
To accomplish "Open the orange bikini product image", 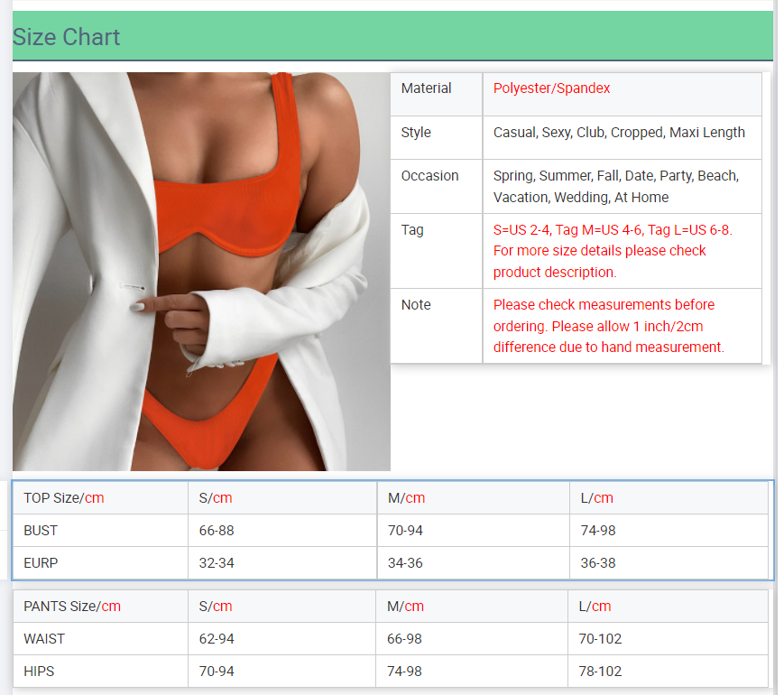I will (201, 271).
